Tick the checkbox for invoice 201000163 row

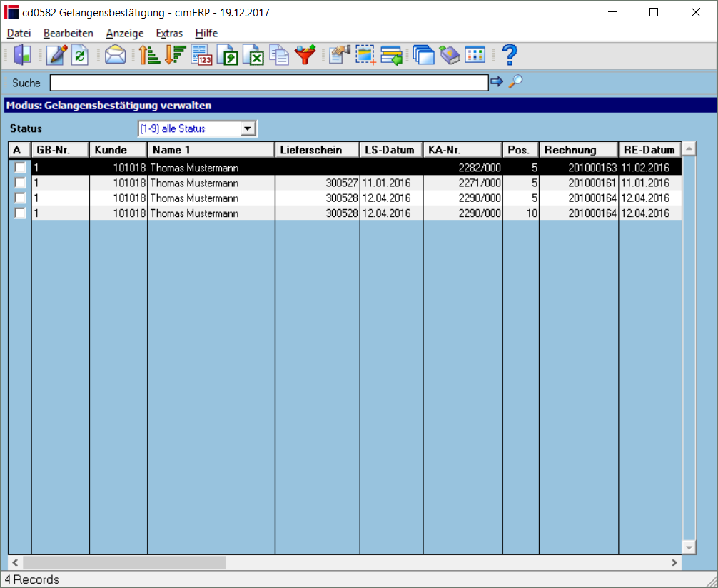(20, 168)
